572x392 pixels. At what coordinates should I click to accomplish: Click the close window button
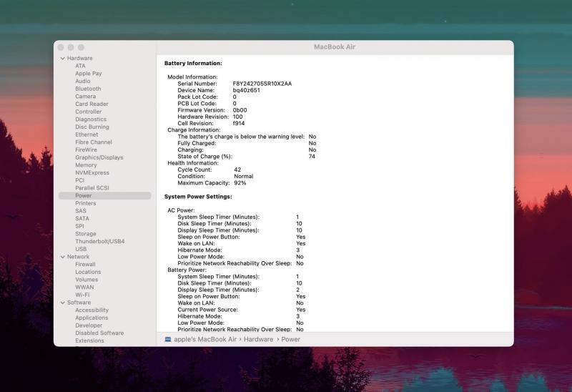61,47
